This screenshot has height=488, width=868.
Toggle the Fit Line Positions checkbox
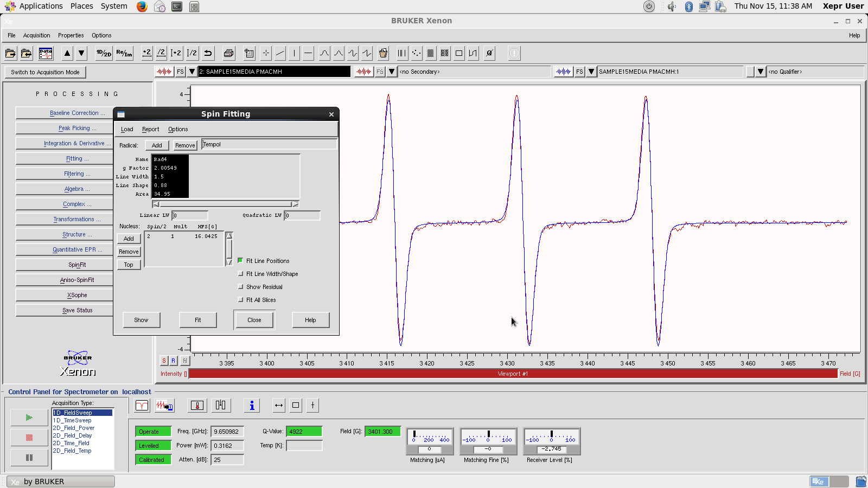(241, 261)
